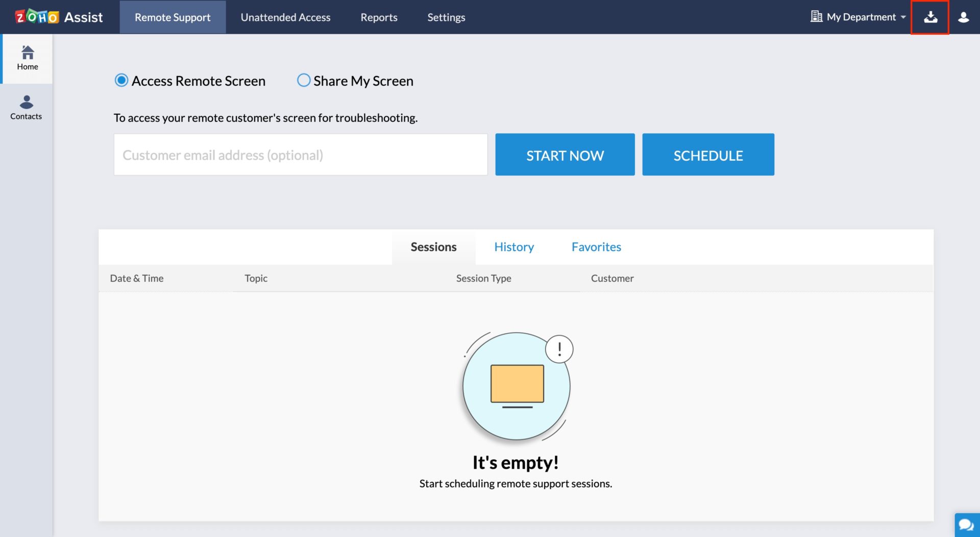
Task: Select the Share My Screen option
Action: click(x=303, y=80)
